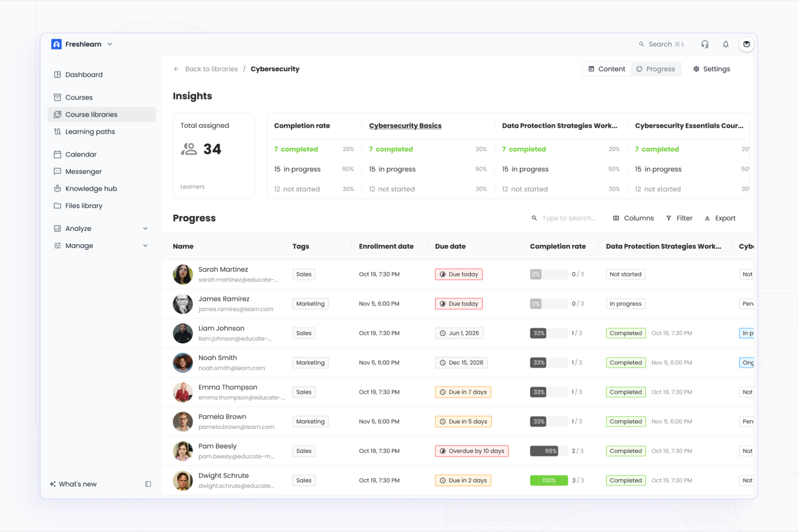Viewport: 798px width, 532px height.
Task: Switch to the Content tab
Action: tap(607, 68)
